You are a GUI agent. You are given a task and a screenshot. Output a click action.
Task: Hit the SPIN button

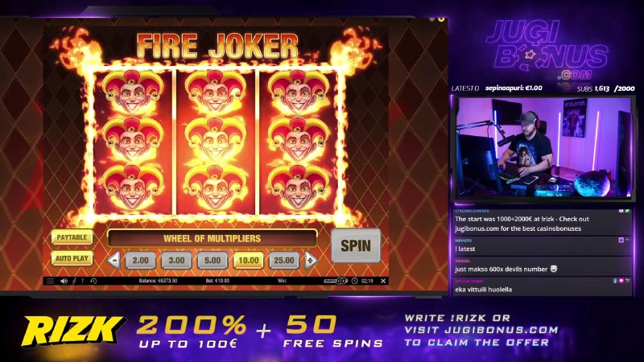tap(356, 245)
